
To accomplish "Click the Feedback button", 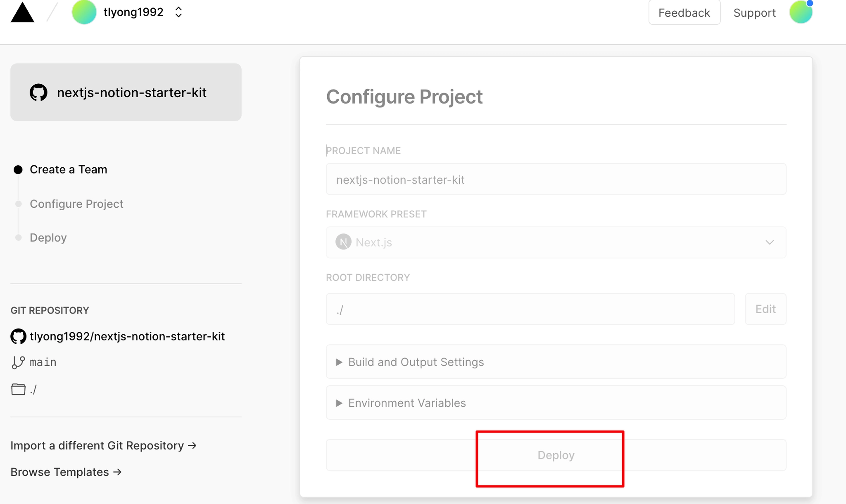I will coord(684,12).
